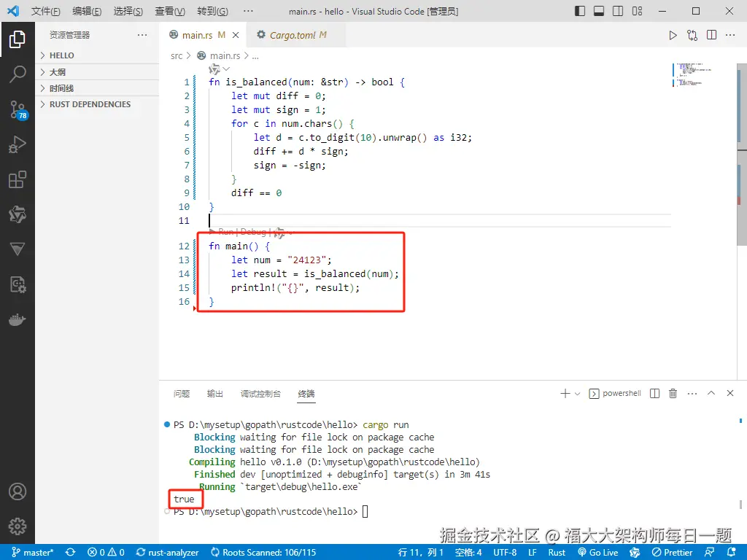Viewport: 747px width, 560px height.
Task: Open the Explorer view in activity bar
Action: click(18, 39)
